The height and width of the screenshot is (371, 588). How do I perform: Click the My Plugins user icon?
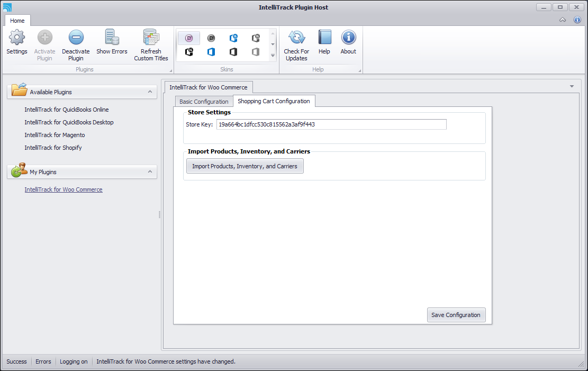pyautogui.click(x=19, y=169)
